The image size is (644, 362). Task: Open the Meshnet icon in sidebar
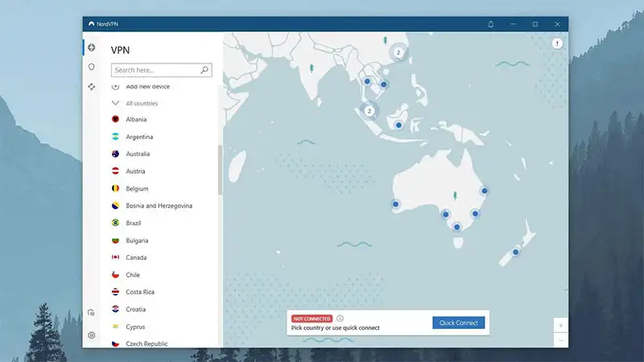tap(92, 86)
